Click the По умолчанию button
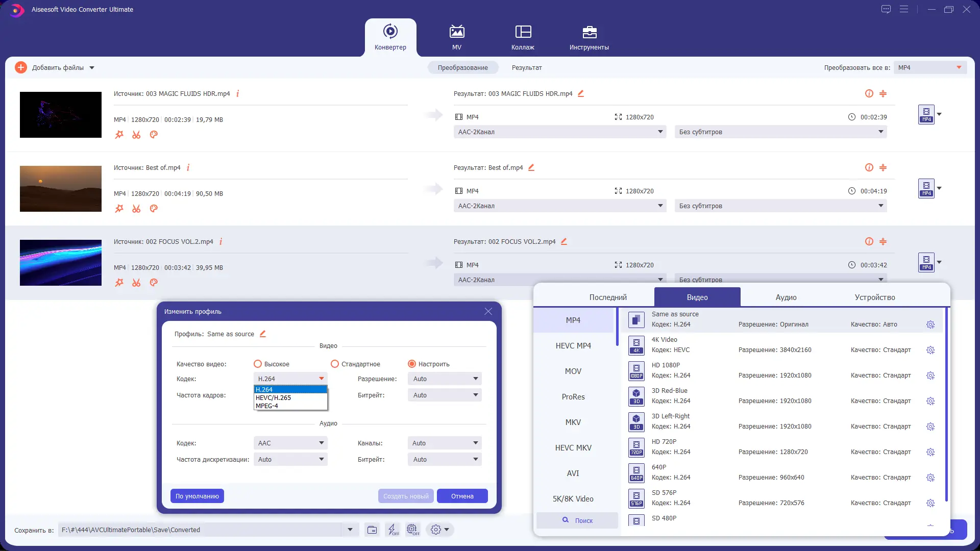This screenshot has width=980, height=551. pos(197,496)
